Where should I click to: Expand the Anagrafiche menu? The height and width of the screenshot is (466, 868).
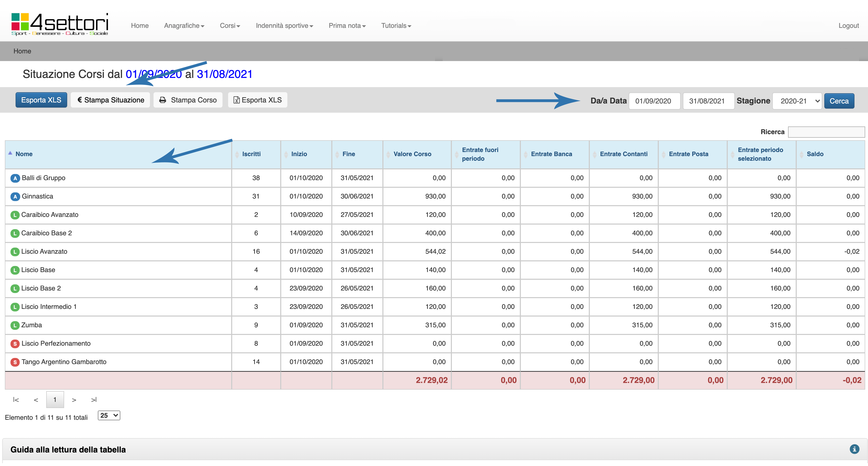coord(184,26)
